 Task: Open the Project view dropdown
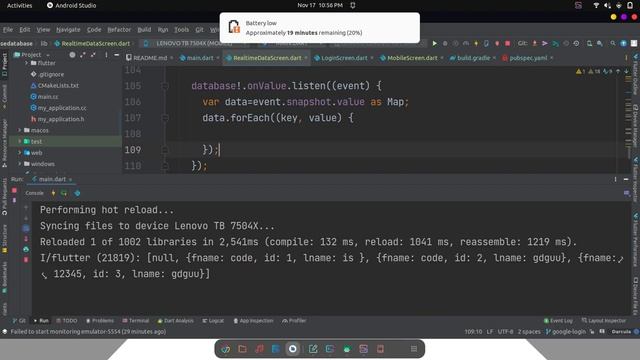coord(32,55)
